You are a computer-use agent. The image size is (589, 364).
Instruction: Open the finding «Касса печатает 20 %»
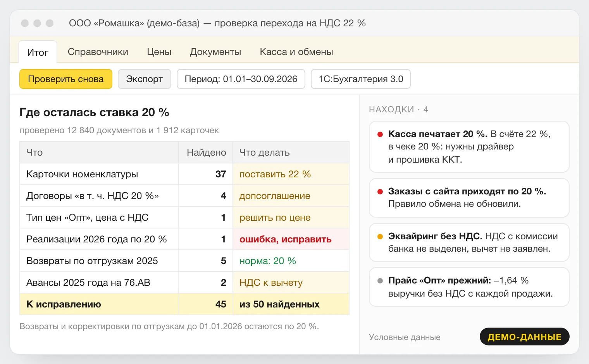point(469,147)
